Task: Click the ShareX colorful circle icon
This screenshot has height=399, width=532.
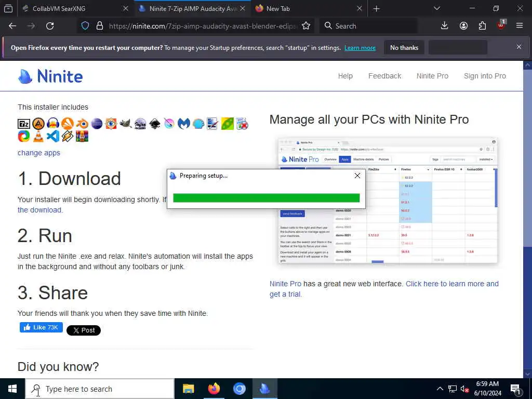Action: 24,136
